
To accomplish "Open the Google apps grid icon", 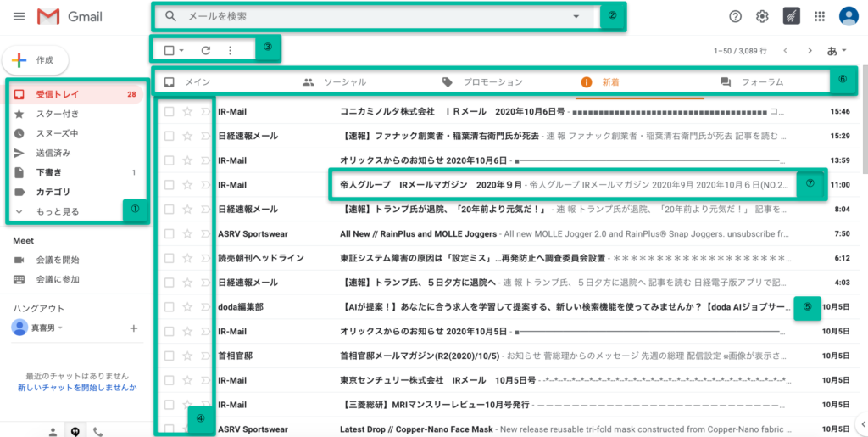I will 819,17.
